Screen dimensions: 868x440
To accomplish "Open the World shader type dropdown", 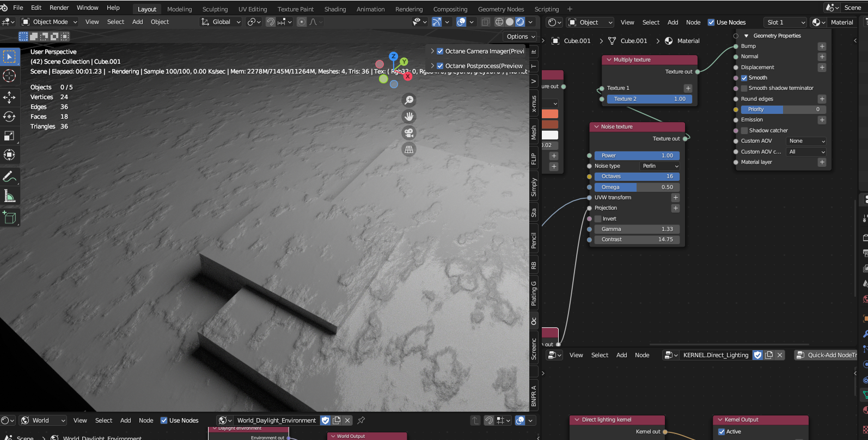I will (43, 420).
